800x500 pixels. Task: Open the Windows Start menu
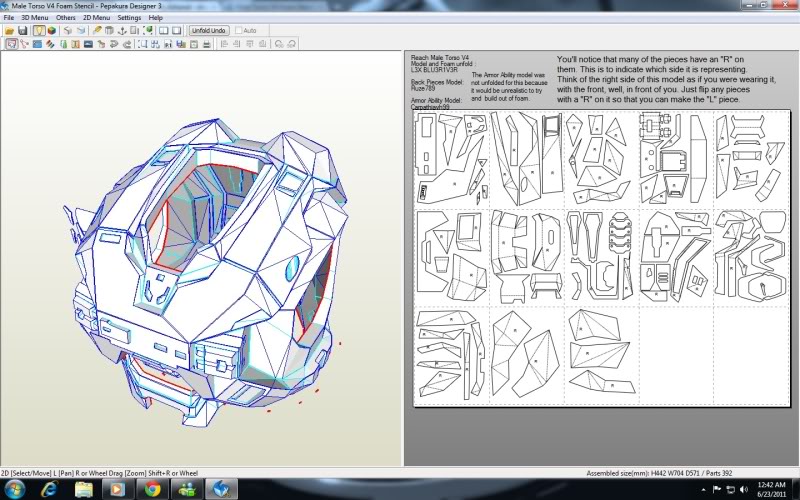pyautogui.click(x=14, y=489)
